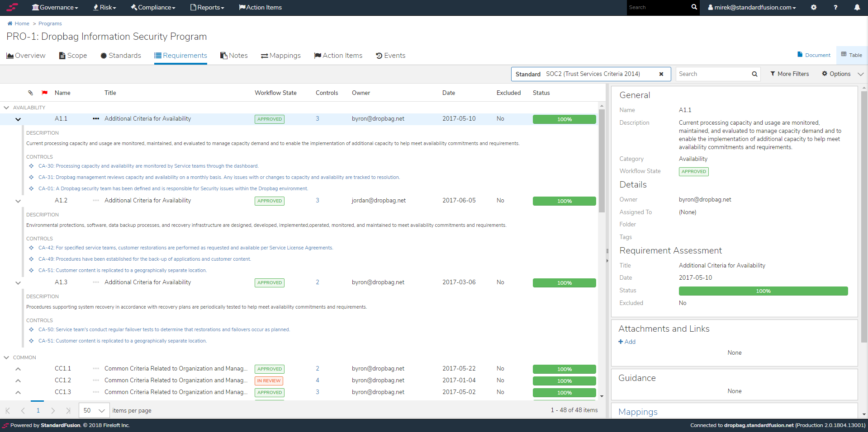Screen dimensions: 868x432
Task: Open the More Filters button
Action: pyautogui.click(x=789, y=74)
